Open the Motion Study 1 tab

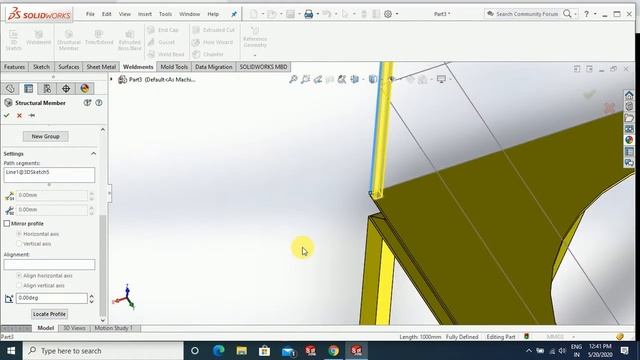[x=113, y=328]
